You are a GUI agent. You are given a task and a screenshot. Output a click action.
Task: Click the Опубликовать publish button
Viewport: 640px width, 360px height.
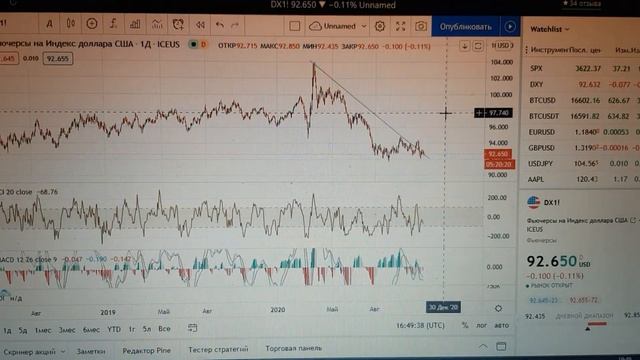tap(465, 27)
